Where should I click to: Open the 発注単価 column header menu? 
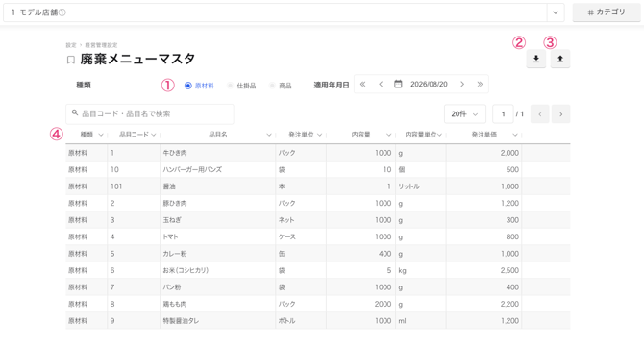[515, 135]
